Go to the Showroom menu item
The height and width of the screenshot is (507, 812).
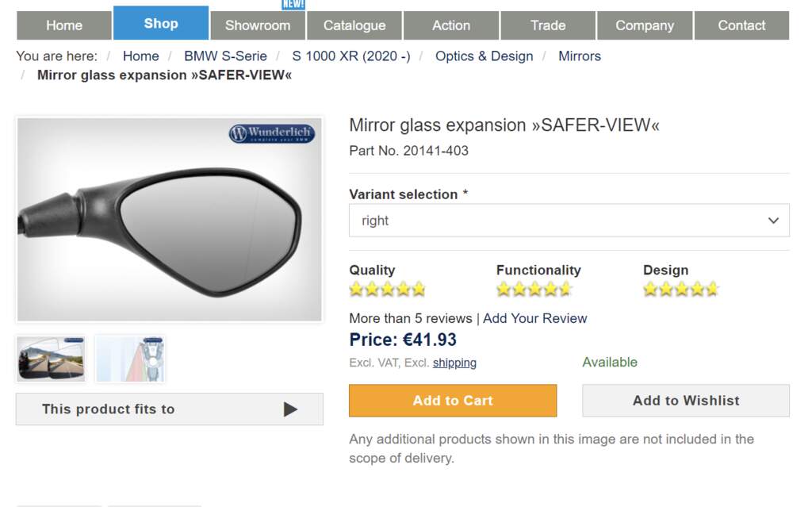pyautogui.click(x=258, y=25)
